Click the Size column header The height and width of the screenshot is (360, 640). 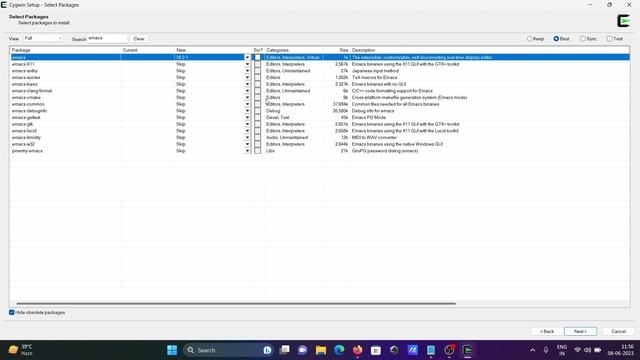pyautogui.click(x=336, y=50)
